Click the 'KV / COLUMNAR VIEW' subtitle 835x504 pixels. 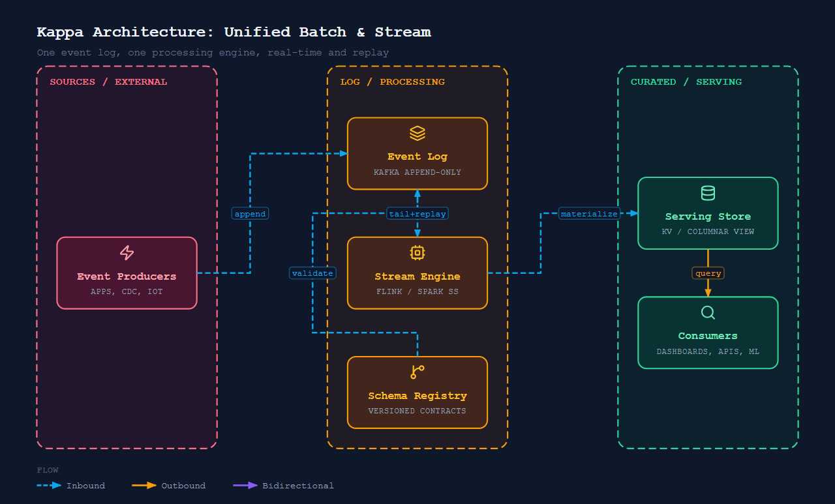[x=708, y=231]
